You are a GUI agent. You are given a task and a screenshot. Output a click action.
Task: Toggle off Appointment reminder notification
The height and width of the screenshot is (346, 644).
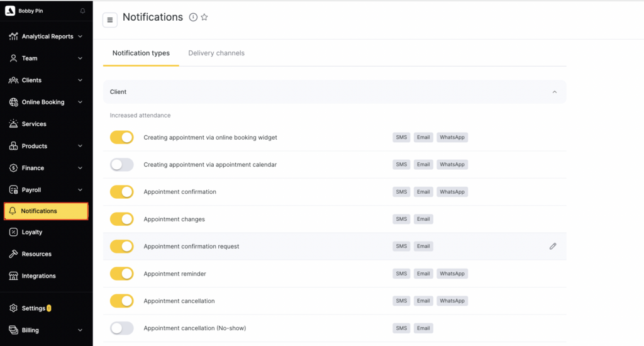(122, 274)
